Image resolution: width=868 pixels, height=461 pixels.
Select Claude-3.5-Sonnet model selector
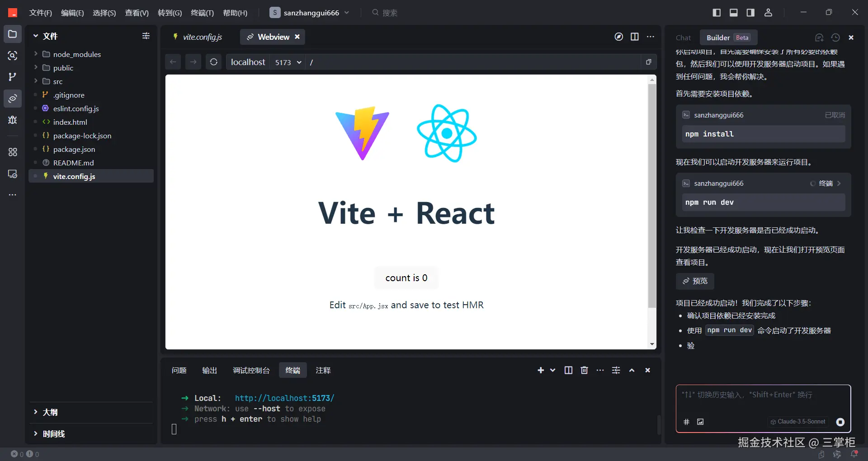pos(798,422)
